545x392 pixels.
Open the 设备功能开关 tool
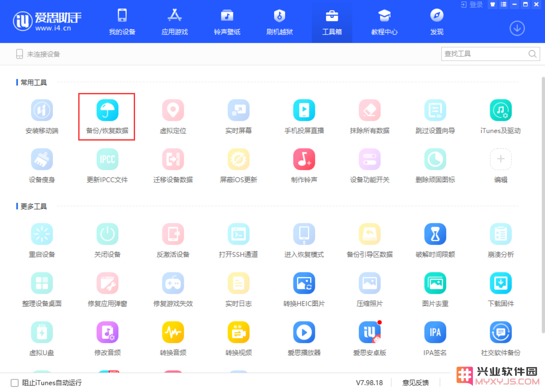click(x=370, y=165)
